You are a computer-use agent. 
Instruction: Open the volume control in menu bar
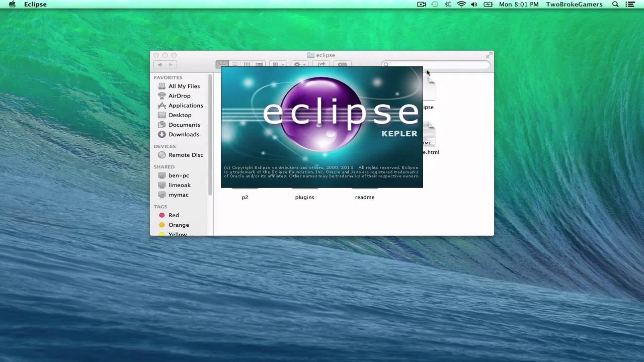(474, 5)
